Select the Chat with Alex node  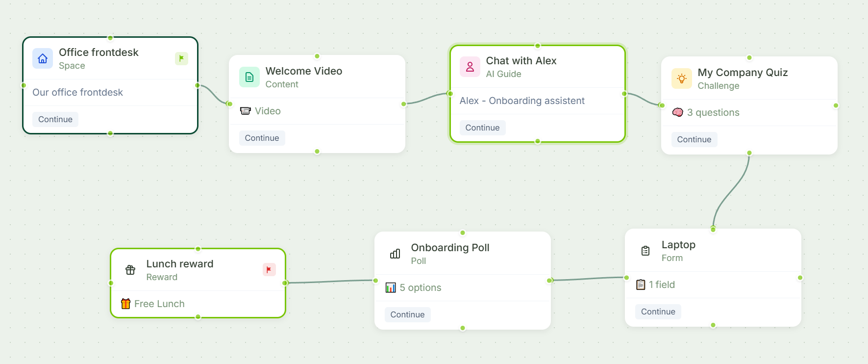coord(538,66)
